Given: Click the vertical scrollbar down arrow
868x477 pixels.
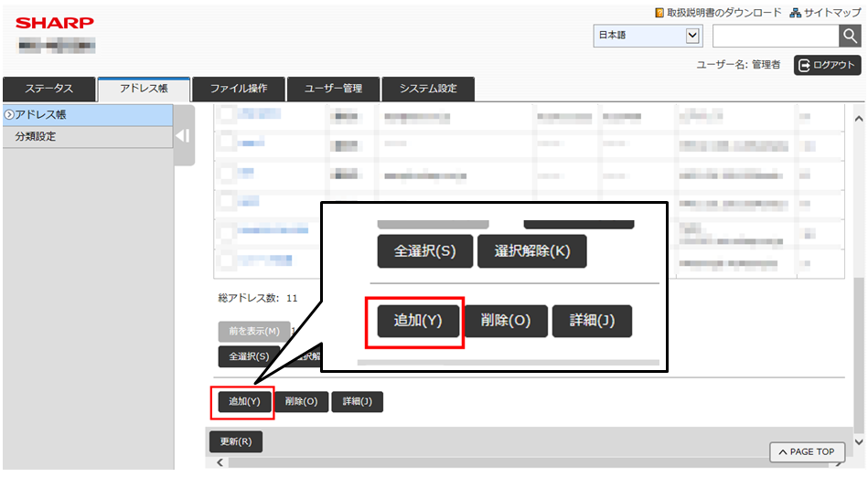Looking at the screenshot, I should (859, 441).
